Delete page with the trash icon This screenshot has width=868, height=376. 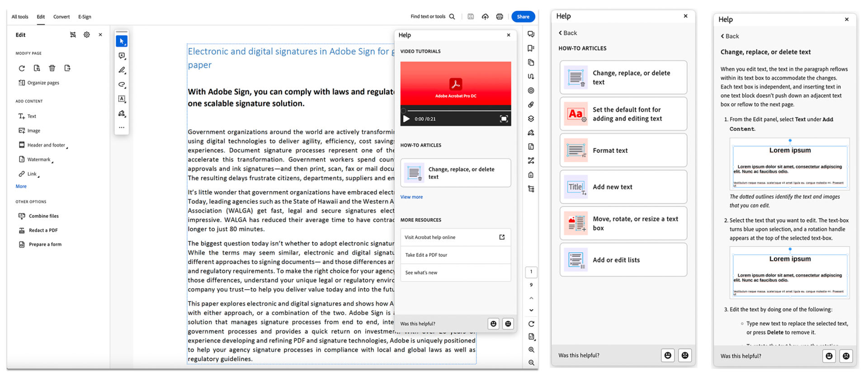(52, 68)
